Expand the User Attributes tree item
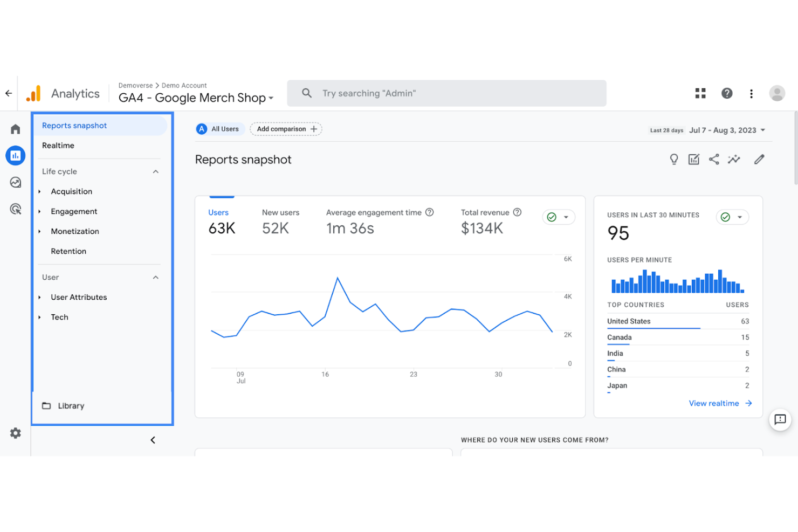This screenshot has height=532, width=798. [x=39, y=297]
